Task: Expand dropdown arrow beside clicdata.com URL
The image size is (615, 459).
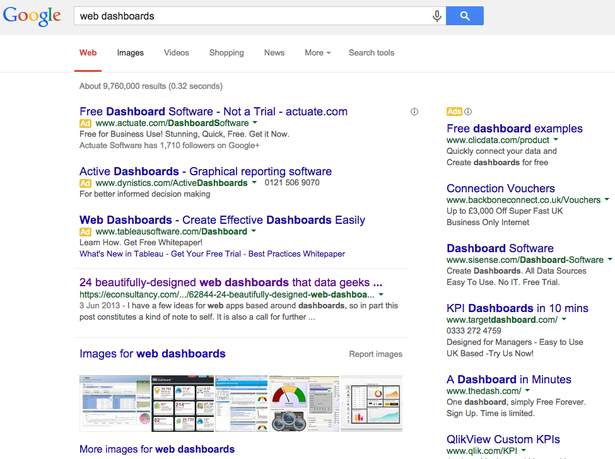Action: pyautogui.click(x=556, y=139)
